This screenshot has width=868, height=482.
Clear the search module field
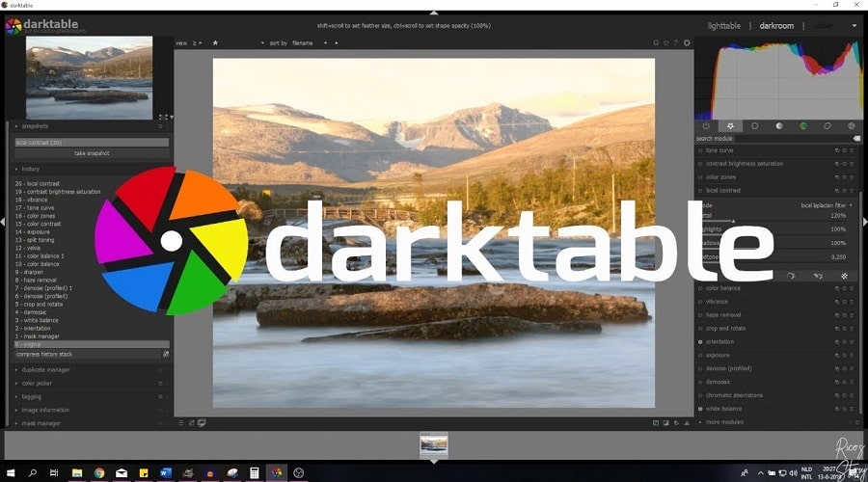(856, 139)
